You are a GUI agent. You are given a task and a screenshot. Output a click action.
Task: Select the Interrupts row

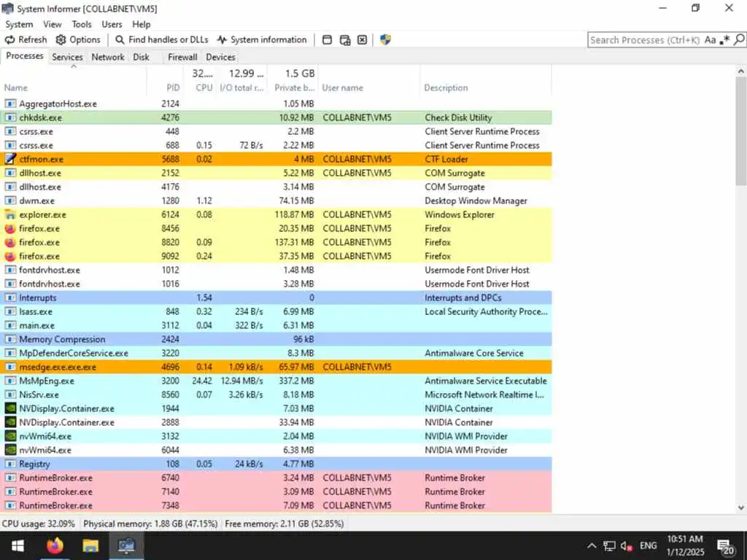(276, 297)
